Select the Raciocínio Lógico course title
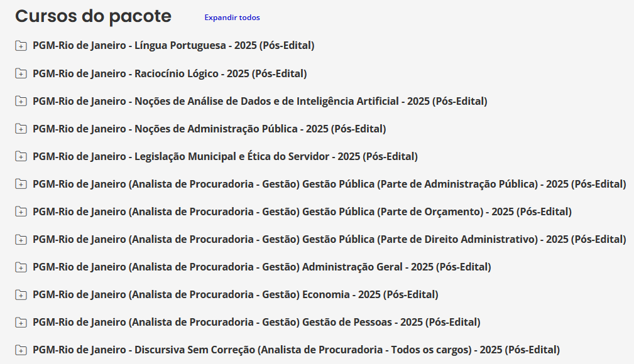Viewport: 634px width, 364px height. [168, 73]
